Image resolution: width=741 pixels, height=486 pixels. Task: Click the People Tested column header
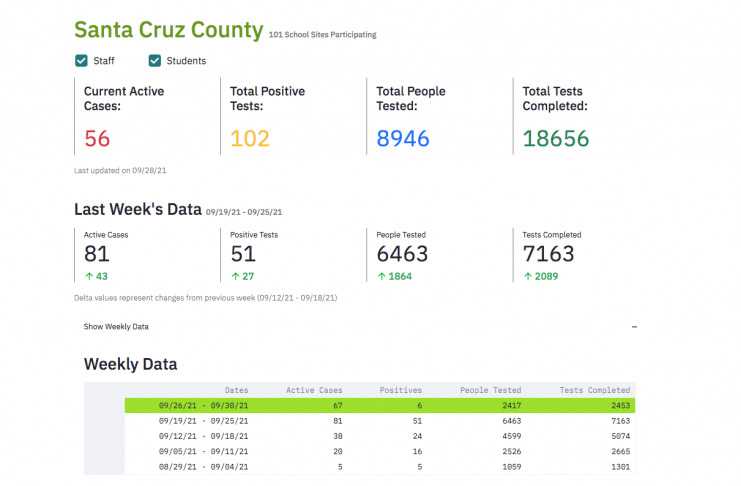pos(491,390)
